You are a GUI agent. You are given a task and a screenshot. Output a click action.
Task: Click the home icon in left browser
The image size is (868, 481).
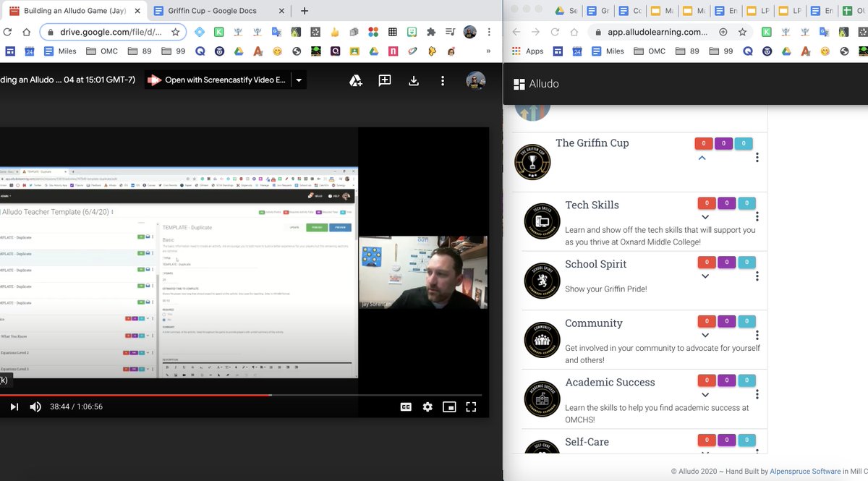(26, 32)
